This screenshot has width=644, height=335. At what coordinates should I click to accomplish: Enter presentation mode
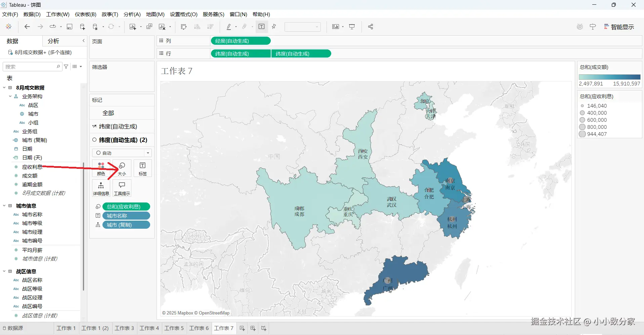352,27
